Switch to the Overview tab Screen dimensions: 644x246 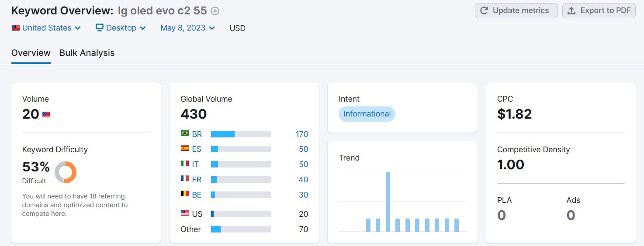[31, 53]
